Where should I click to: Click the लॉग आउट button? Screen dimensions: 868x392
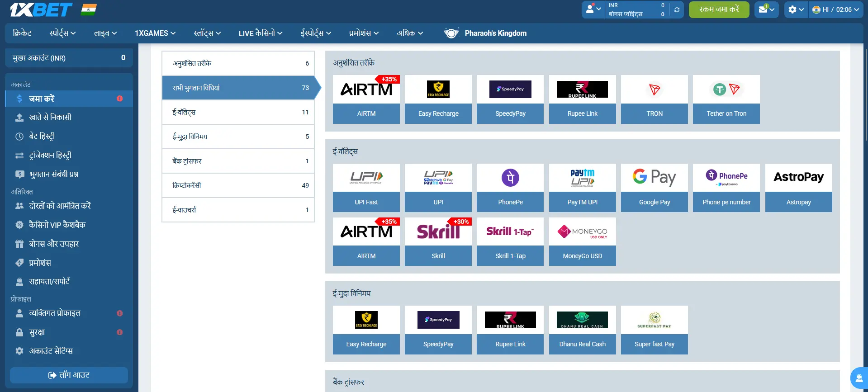[69, 375]
